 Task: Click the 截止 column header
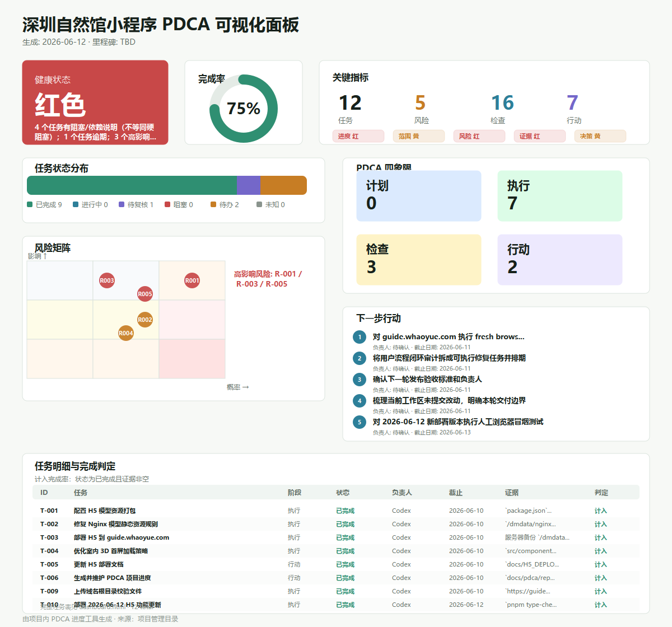coord(456,493)
